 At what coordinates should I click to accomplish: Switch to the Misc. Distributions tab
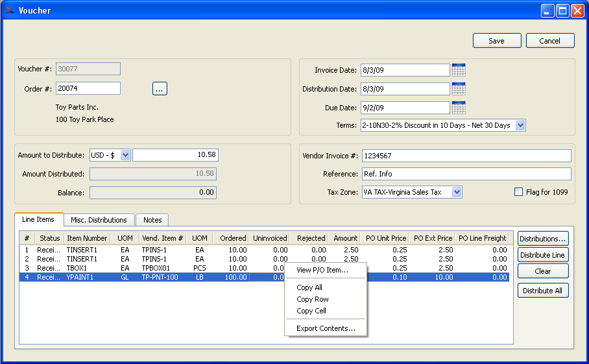99,220
